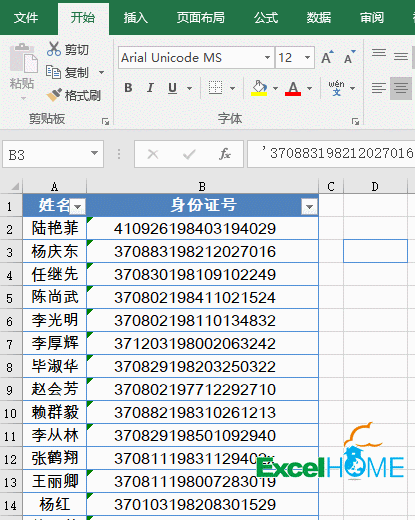Switch to the 插入 Insert tab
This screenshot has width=415, height=520.
(x=136, y=18)
